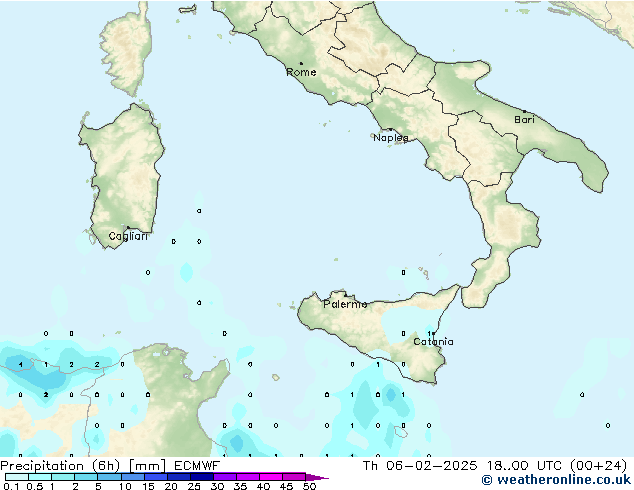The height and width of the screenshot is (490, 634).
Task: Click the Rome city label
Action: pos(301,72)
